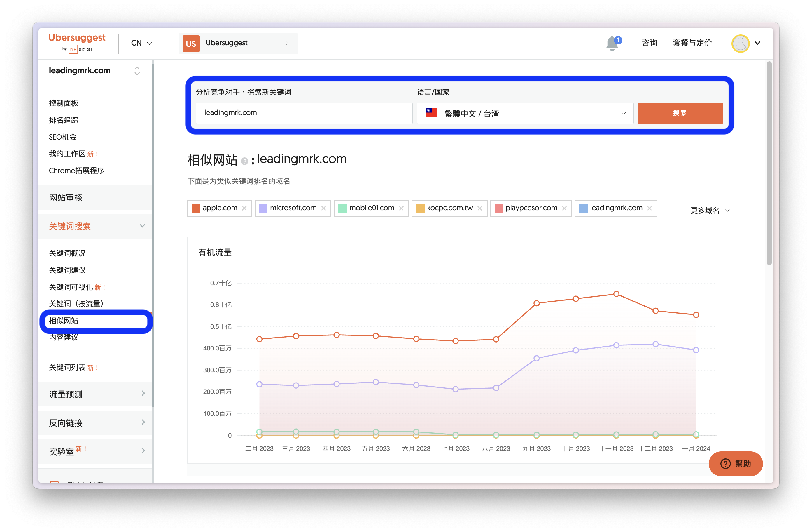812x532 pixels.
Task: Remove kocpc.com.tw chip using its X
Action: click(x=480, y=208)
